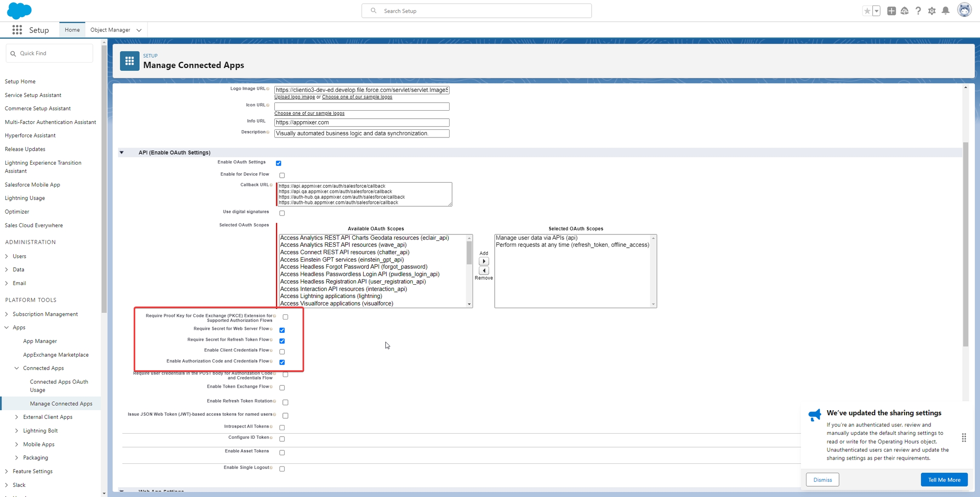Open the Setup gear icon
This screenshot has width=980, height=497.
pos(932,11)
